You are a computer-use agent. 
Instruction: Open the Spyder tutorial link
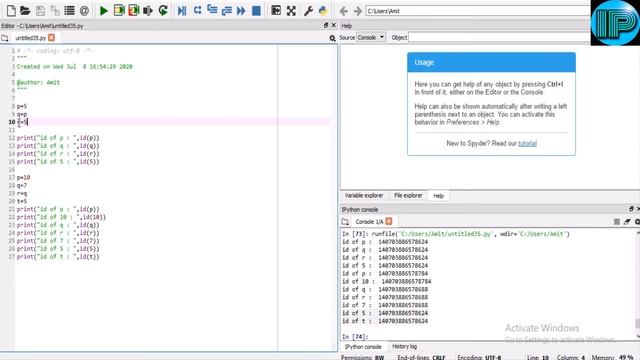527,143
